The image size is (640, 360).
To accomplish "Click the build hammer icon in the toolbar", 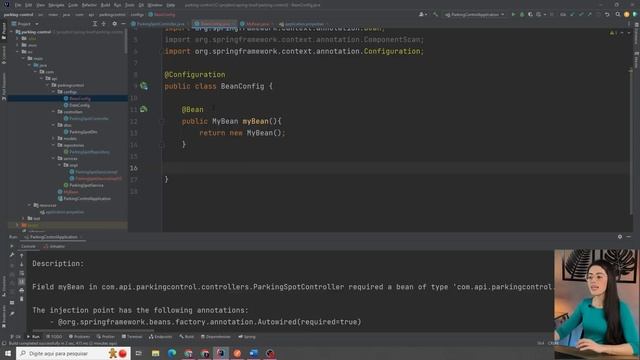I will (436, 14).
